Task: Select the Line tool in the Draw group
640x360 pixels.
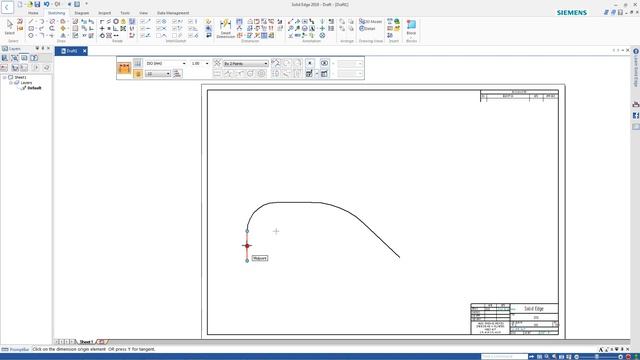Action: point(31,21)
